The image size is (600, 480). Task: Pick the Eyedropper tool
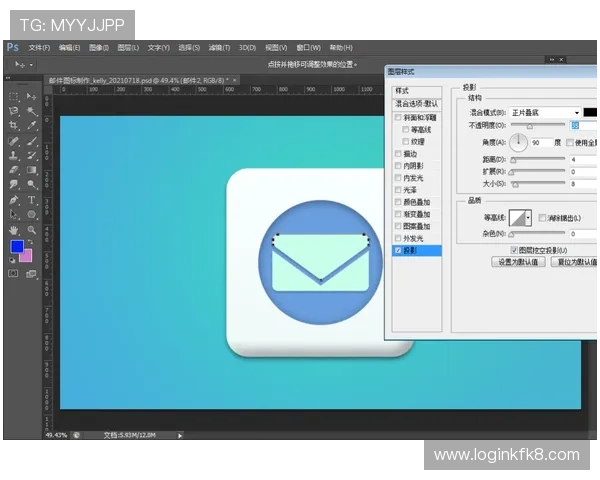pos(31,126)
